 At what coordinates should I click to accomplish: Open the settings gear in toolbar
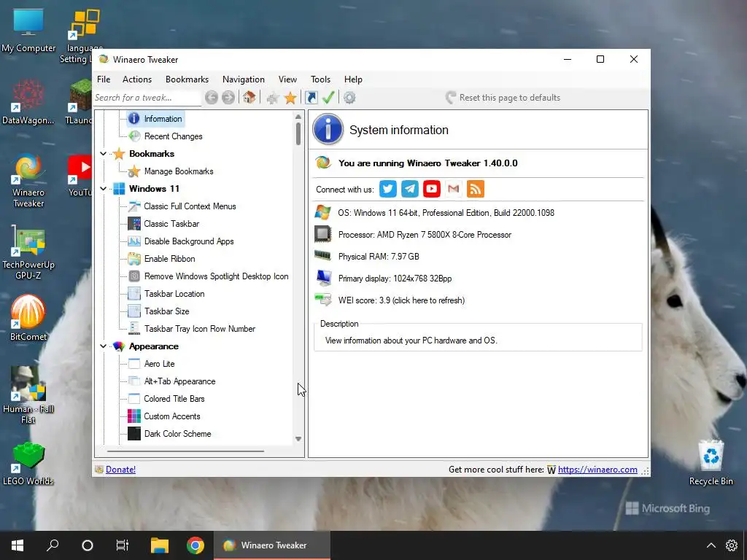(349, 98)
